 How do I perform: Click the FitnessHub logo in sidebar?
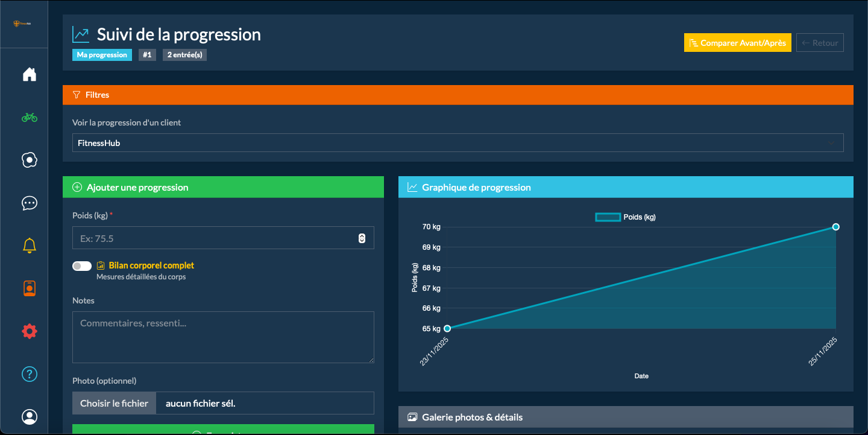(23, 24)
